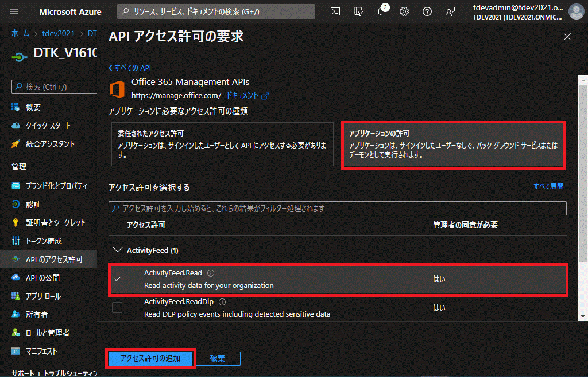Viewport: 588px width, 377px height.
Task: Select アプリケーションの許可 permission type
Action: pyautogui.click(x=454, y=145)
